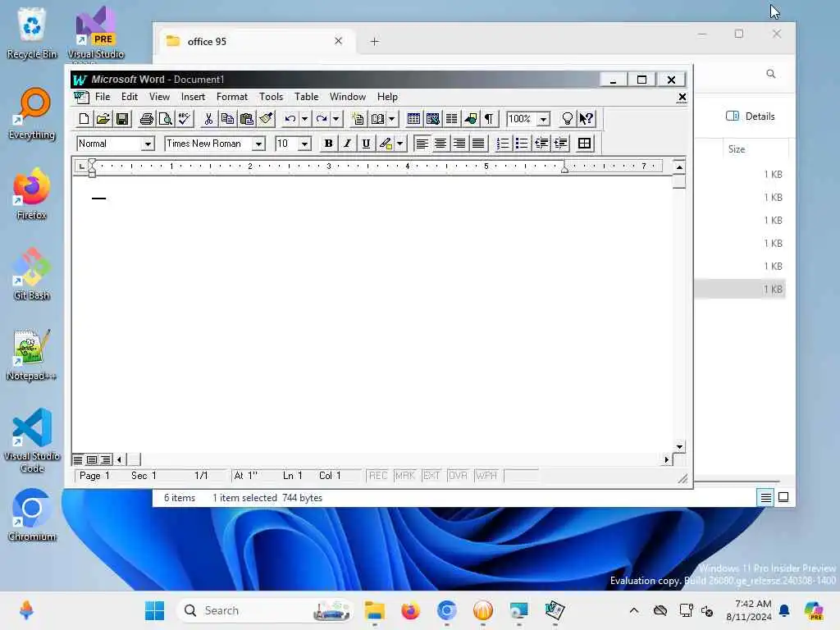Click the taskbar Search box

[x=265, y=610]
